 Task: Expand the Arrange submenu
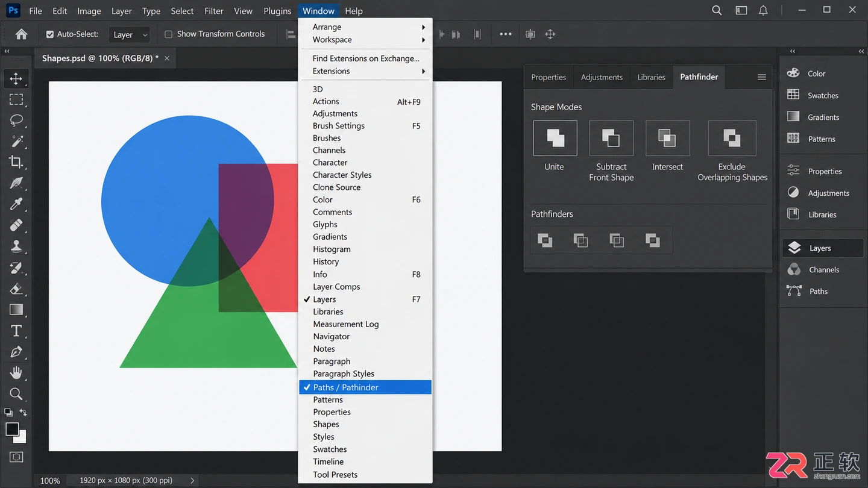(x=365, y=27)
